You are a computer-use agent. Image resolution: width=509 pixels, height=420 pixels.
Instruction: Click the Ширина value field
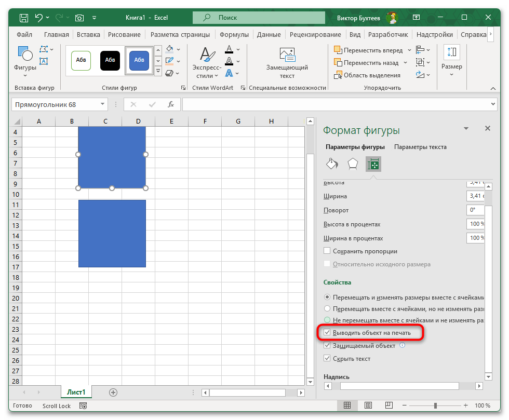[x=476, y=196]
